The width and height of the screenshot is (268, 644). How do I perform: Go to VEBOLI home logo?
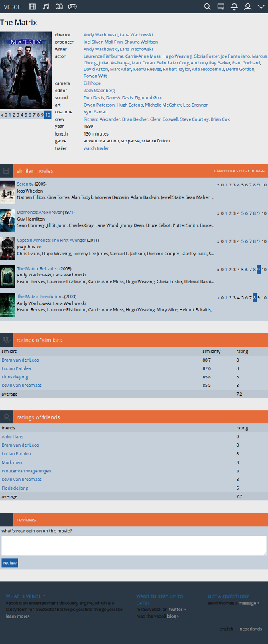13,7
